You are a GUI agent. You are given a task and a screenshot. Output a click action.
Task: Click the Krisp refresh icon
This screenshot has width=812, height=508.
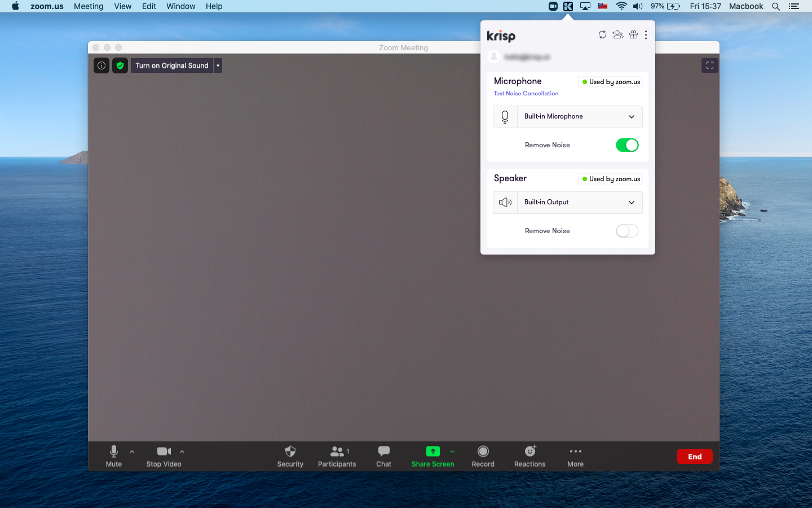point(602,35)
